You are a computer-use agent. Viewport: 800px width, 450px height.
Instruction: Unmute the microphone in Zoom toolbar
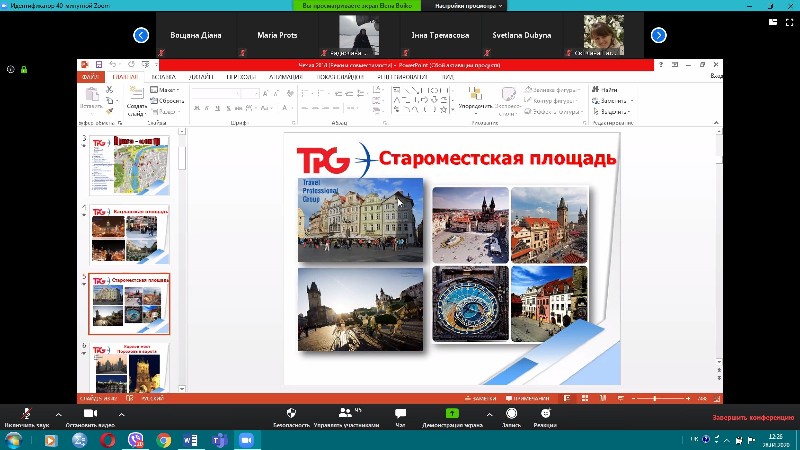25,413
